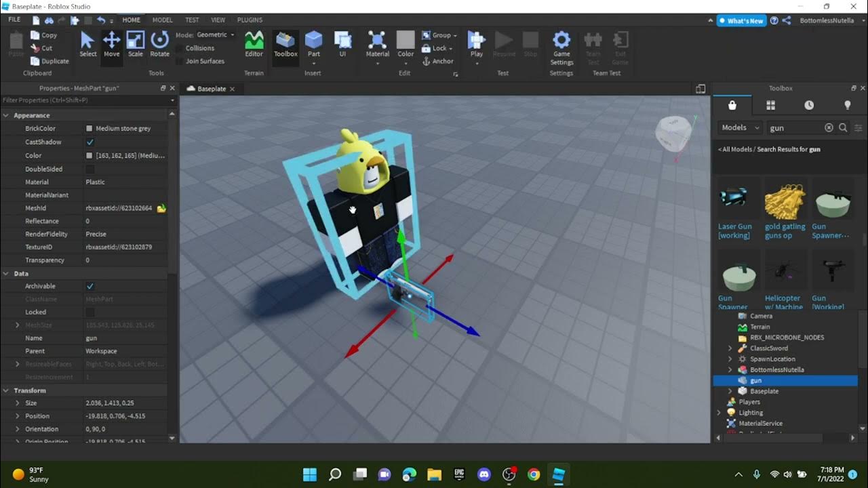This screenshot has width=868, height=488.
Task: Toggle the Locked checkbox
Action: pos(90,312)
